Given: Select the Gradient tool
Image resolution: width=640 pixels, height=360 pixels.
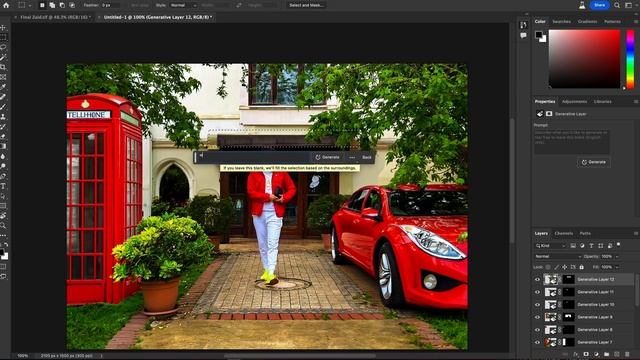Looking at the screenshot, I should coord(3,146).
